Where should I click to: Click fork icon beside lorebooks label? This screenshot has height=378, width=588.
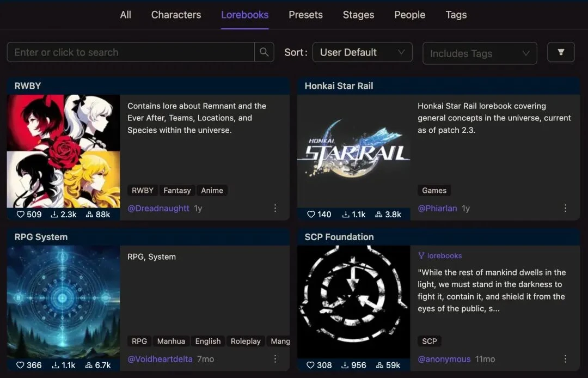coord(421,255)
